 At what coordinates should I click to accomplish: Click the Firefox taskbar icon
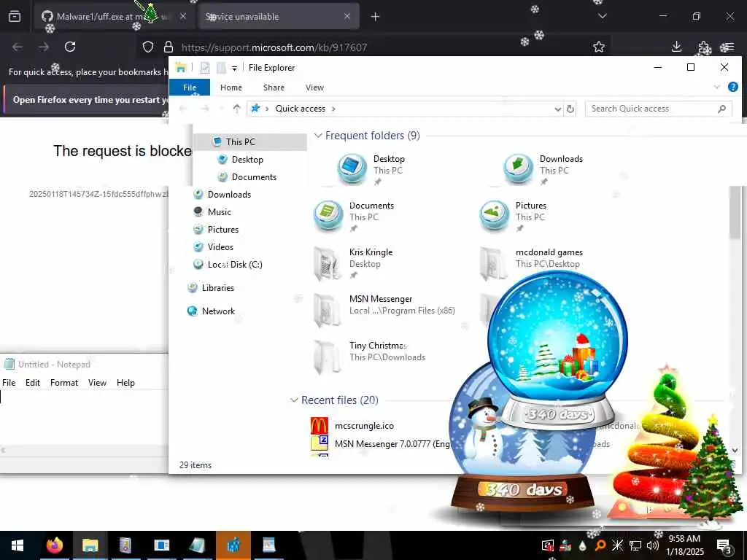(54, 545)
